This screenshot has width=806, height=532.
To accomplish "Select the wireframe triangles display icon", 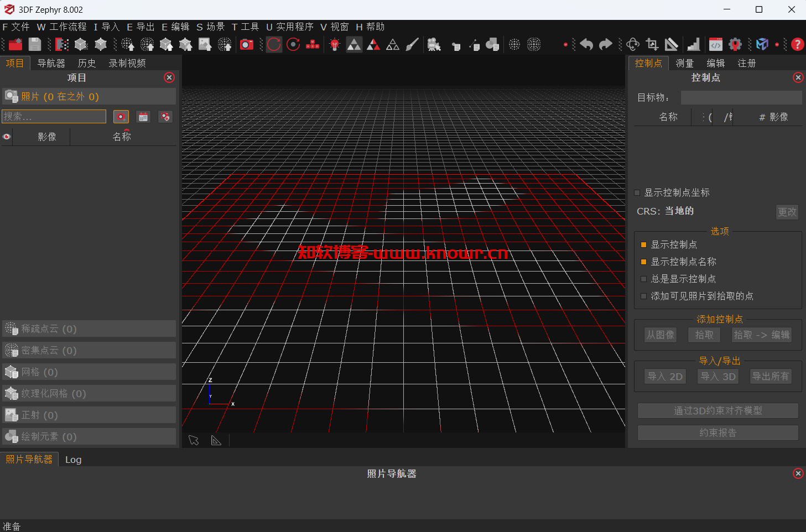I will click(393, 45).
